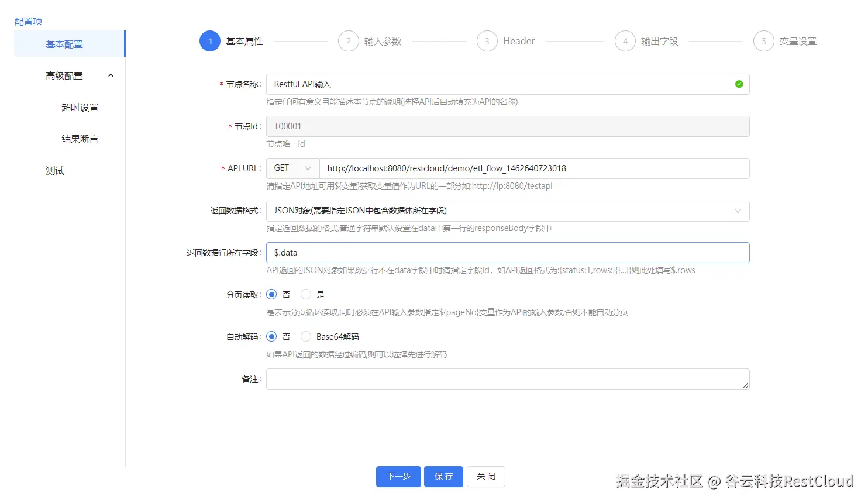Screen dimensions: 868x503
Task: Click the textarea resize handle on 备注 field
Action: 745,387
